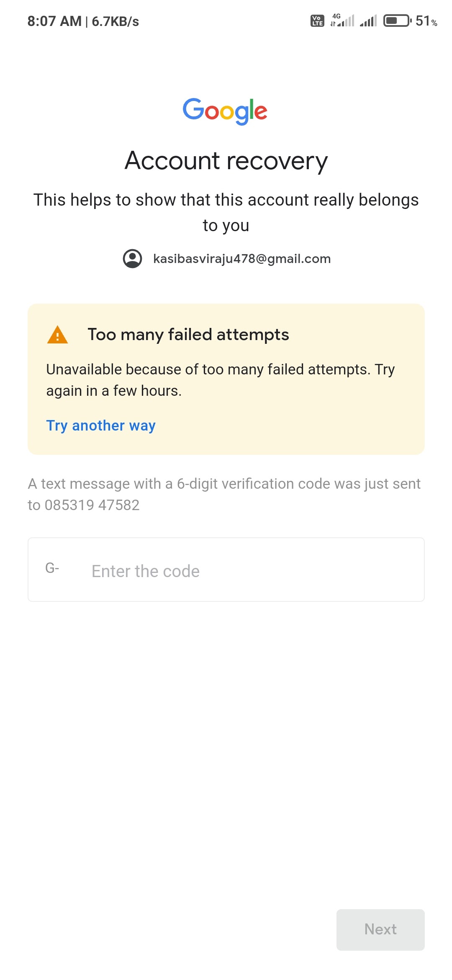Tap the battery icon in status bar
Viewport: 452px width, 980px height.
tap(398, 21)
